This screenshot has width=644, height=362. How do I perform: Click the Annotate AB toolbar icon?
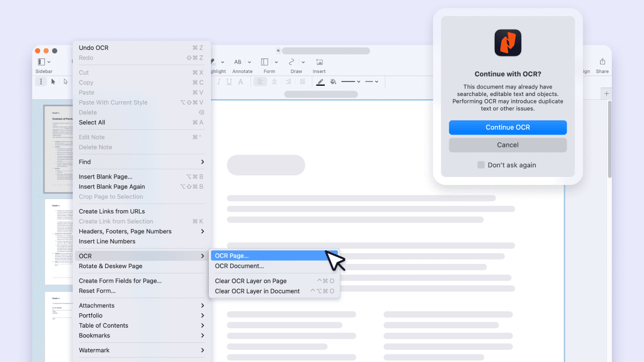pyautogui.click(x=238, y=62)
